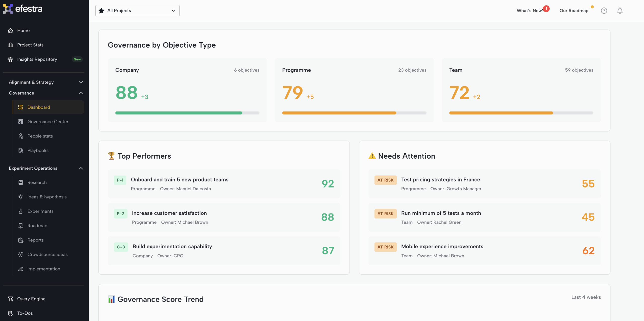Image resolution: width=644 pixels, height=321 pixels.
Task: Click the Home icon in sidebar
Action: click(x=10, y=30)
